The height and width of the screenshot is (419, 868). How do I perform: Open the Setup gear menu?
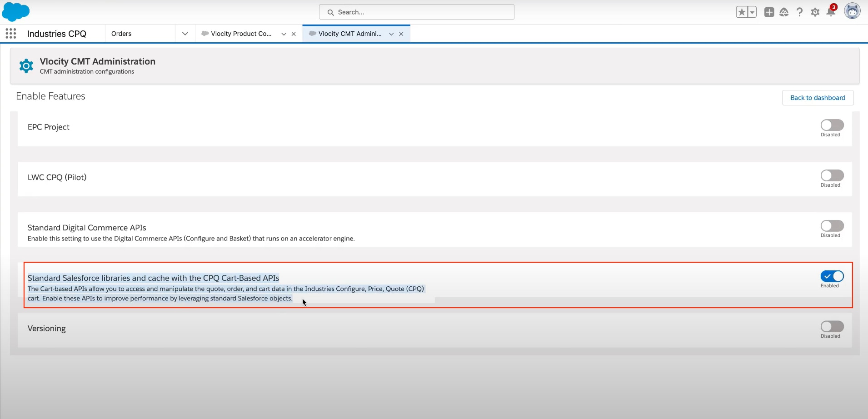pos(815,12)
